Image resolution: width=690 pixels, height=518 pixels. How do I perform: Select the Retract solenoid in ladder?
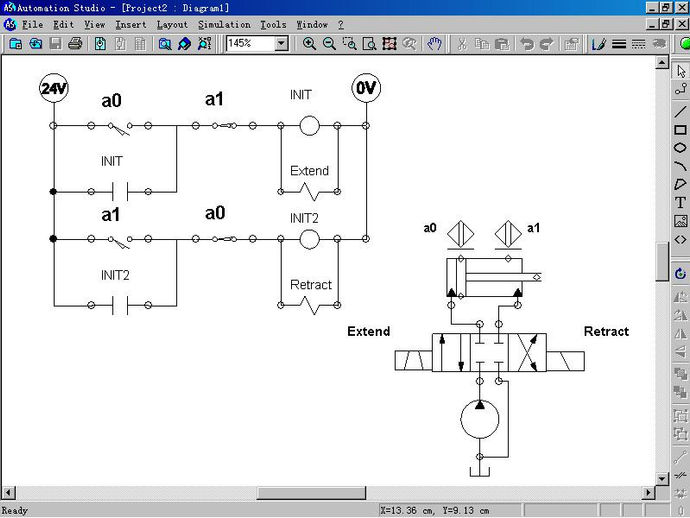[x=309, y=305]
